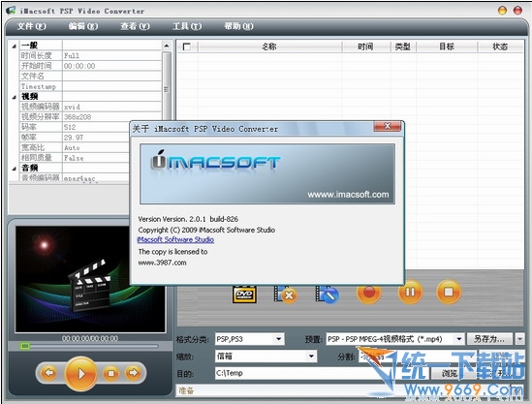Click the orange minimize window button
This screenshot has height=404, width=532.
pyautogui.click(x=502, y=11)
